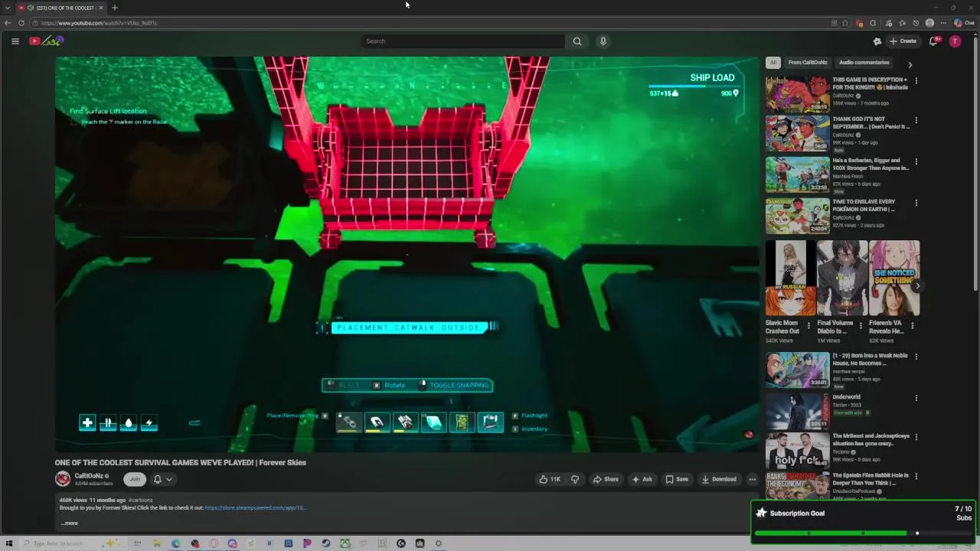This screenshot has width=980, height=551.
Task: Open Thank God It's Not September video
Action: coord(797,134)
